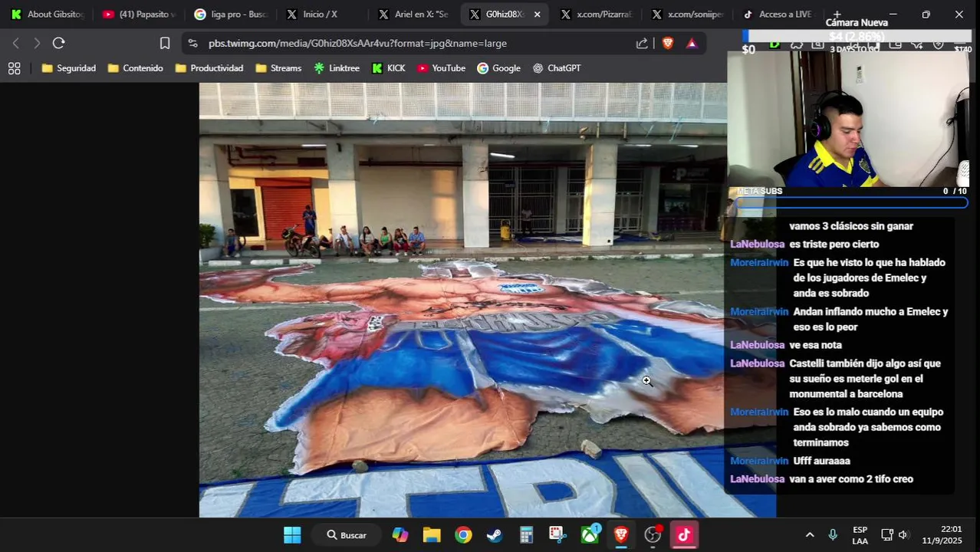The image size is (980, 552).
Task: Open Steam from the taskbar
Action: coord(495,535)
